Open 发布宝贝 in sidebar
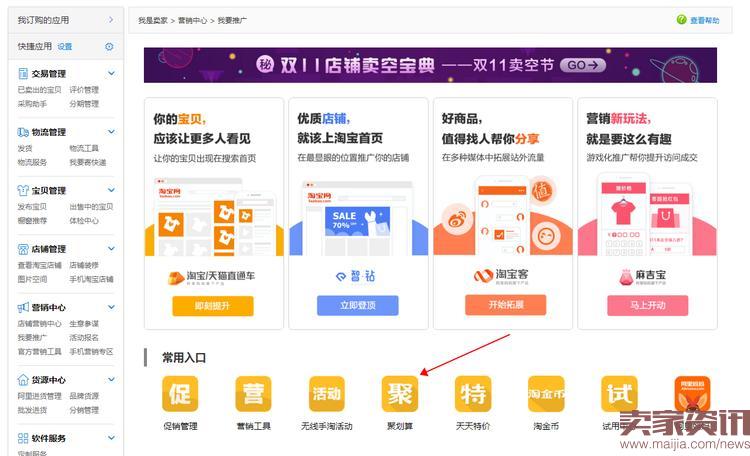The width and height of the screenshot is (750, 456). pyautogui.click(x=32, y=206)
